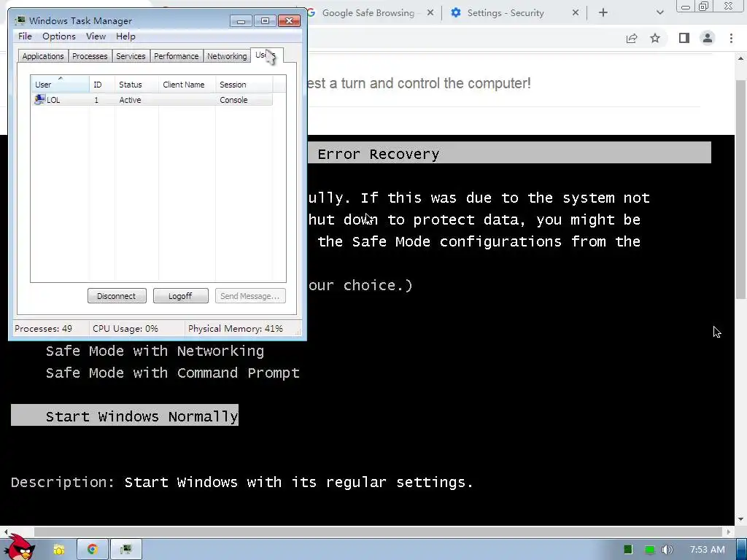Bookmark this page with the star icon
The image size is (747, 560).
coord(655,38)
